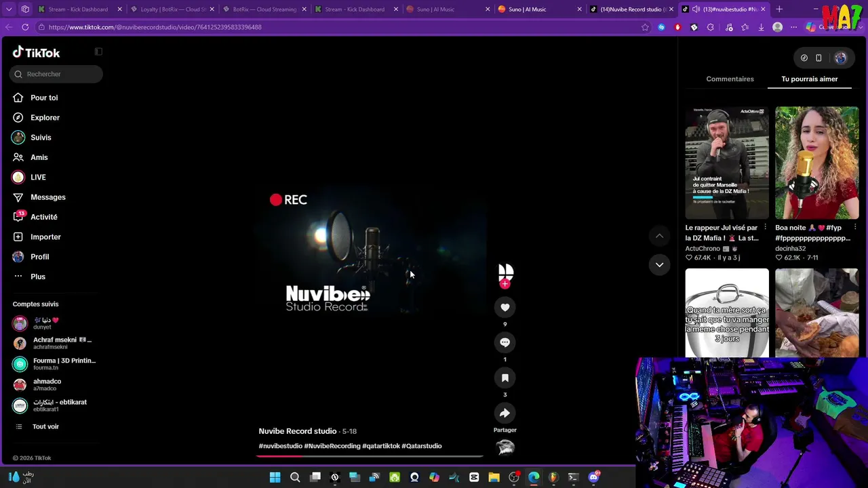Image resolution: width=868 pixels, height=488 pixels.
Task: Open the Amis page
Action: coord(39,157)
